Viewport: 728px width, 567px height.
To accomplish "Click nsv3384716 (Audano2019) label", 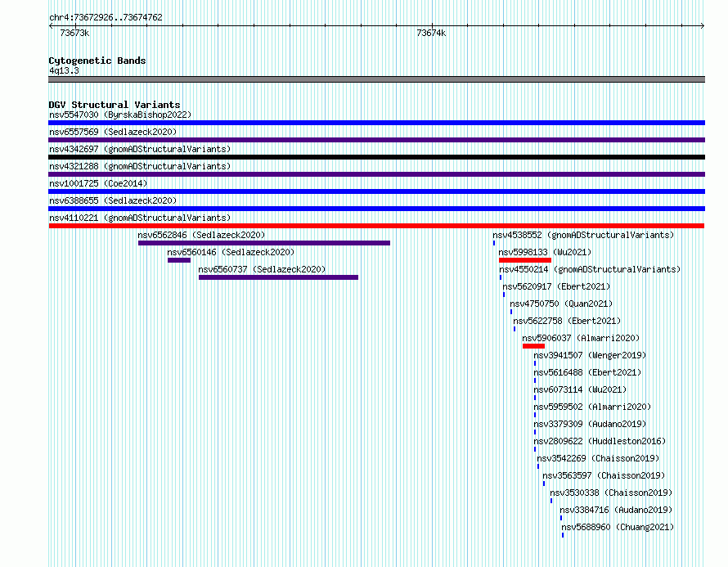I will [616, 510].
